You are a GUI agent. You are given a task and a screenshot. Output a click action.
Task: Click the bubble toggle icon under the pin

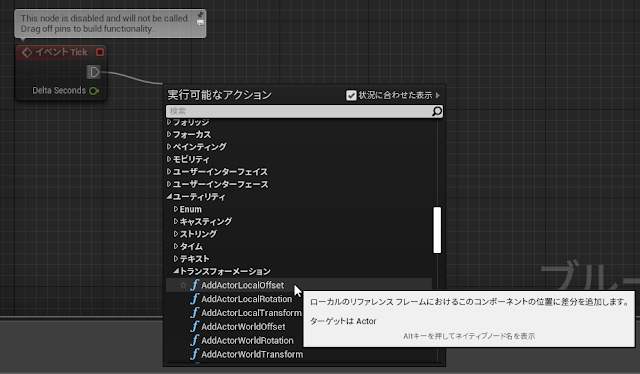point(200,23)
